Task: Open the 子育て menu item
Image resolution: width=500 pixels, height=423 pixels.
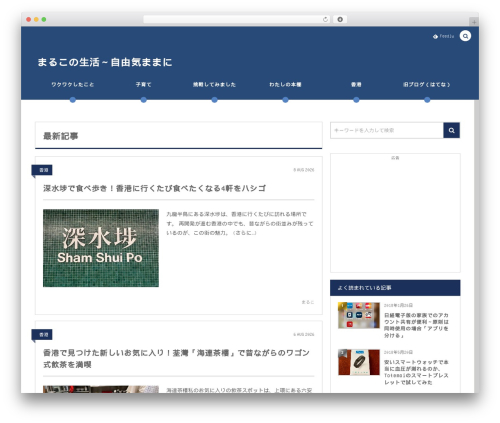Action: (144, 85)
